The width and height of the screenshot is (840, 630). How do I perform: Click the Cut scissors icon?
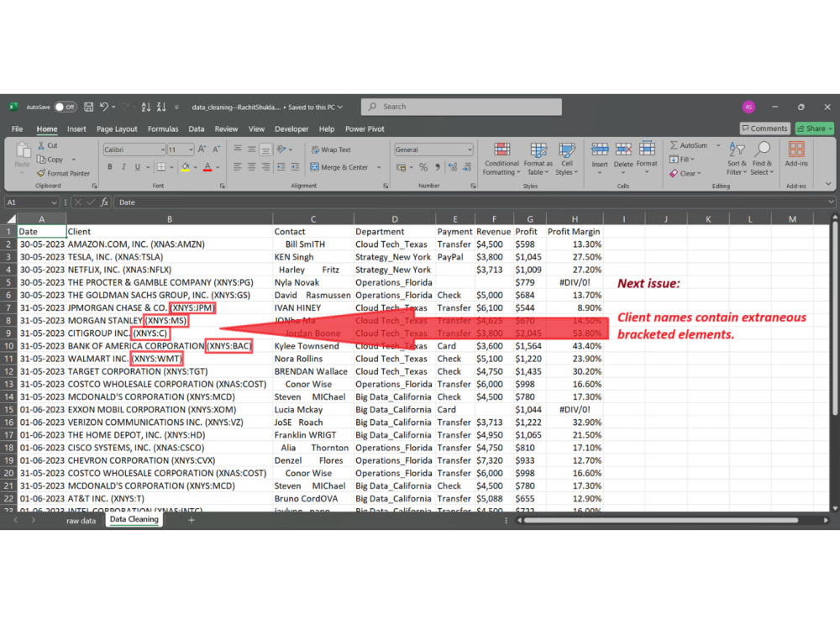[41, 145]
